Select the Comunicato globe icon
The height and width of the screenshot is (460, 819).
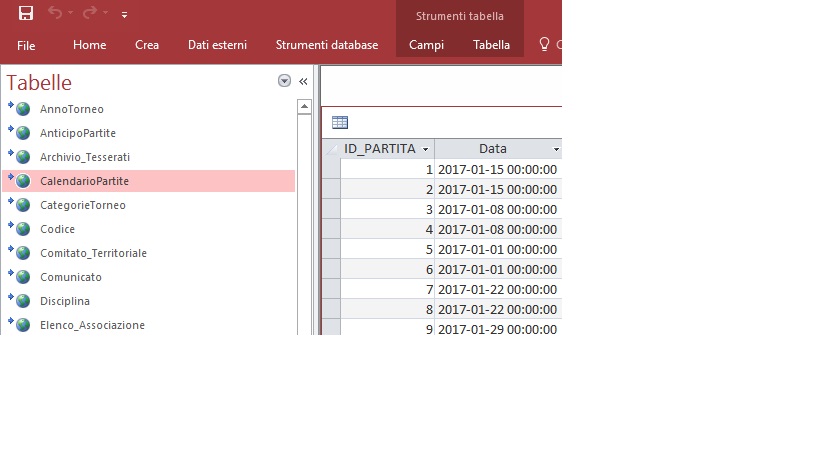click(20, 276)
